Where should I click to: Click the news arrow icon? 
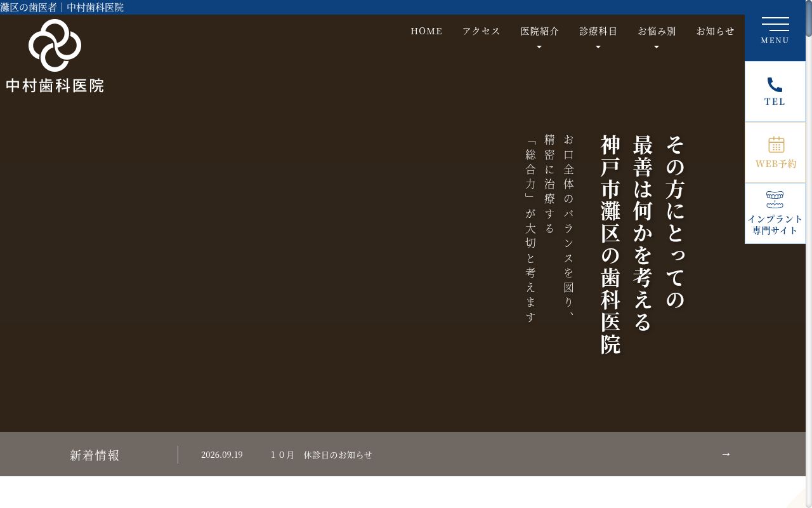click(726, 454)
